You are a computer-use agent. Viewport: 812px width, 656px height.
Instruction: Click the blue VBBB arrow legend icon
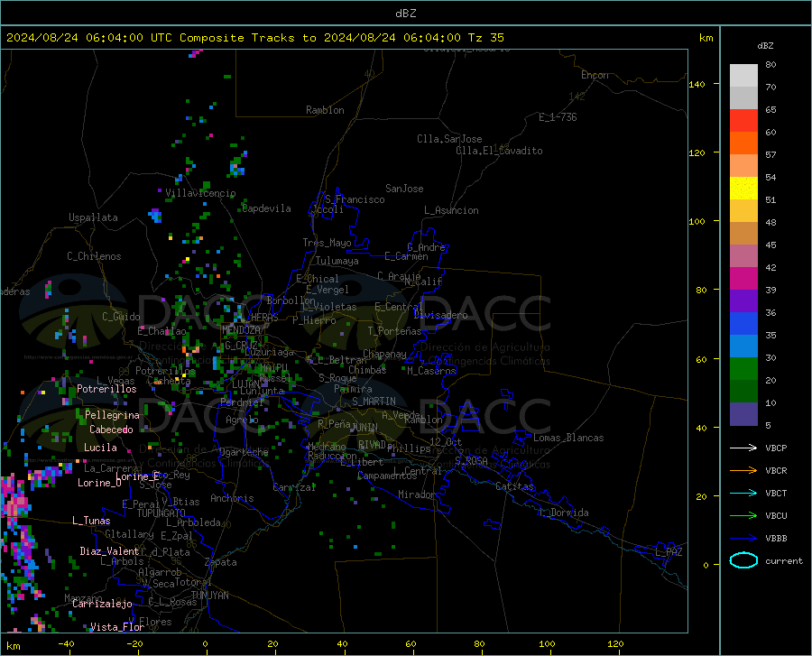click(x=743, y=538)
